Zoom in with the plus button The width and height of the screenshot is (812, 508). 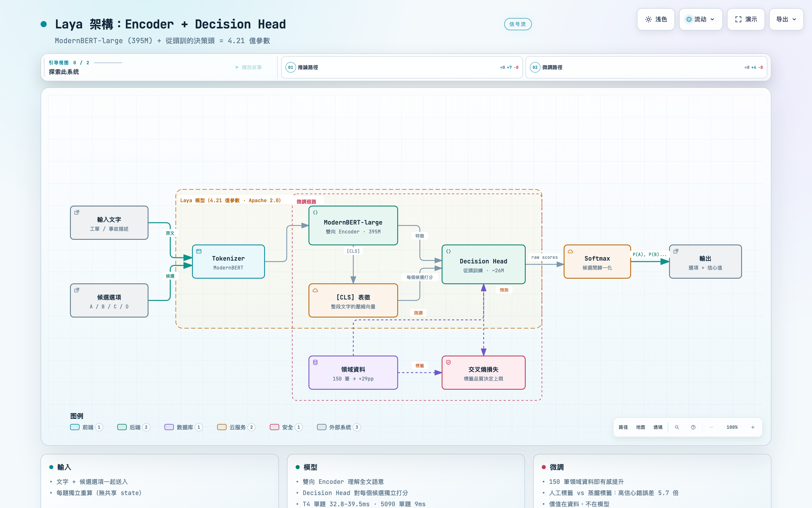click(753, 427)
